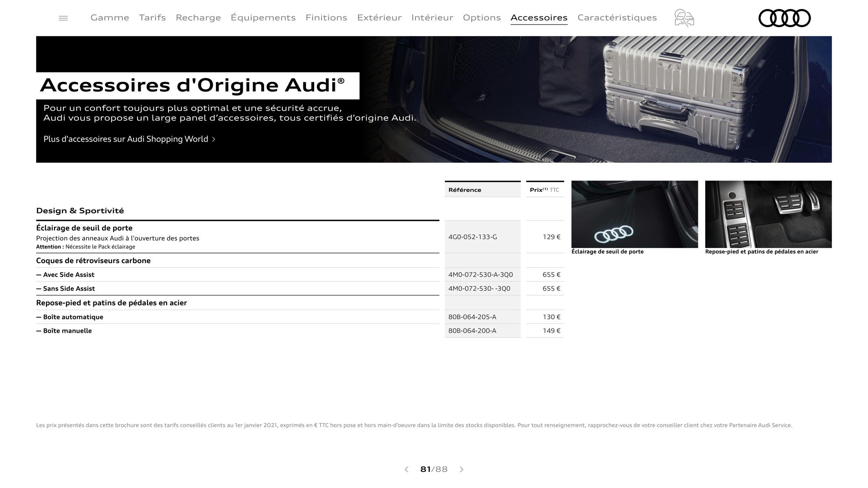This screenshot has height=488, width=868.
Task: Click the 'Coques de rétroviseurs carbone' row
Action: (238, 261)
